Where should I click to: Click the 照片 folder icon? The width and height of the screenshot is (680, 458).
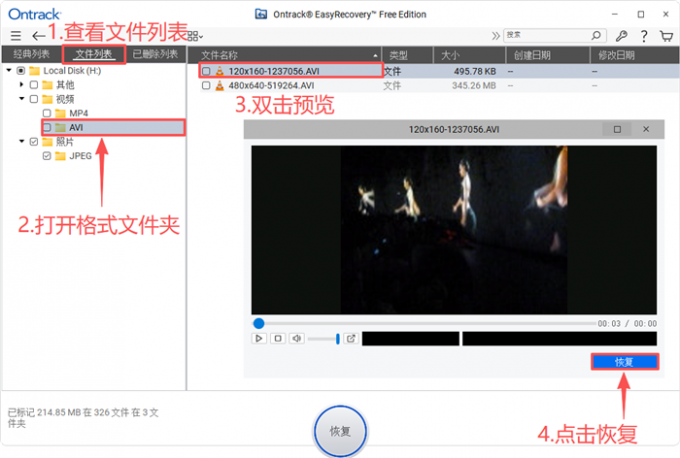point(47,141)
